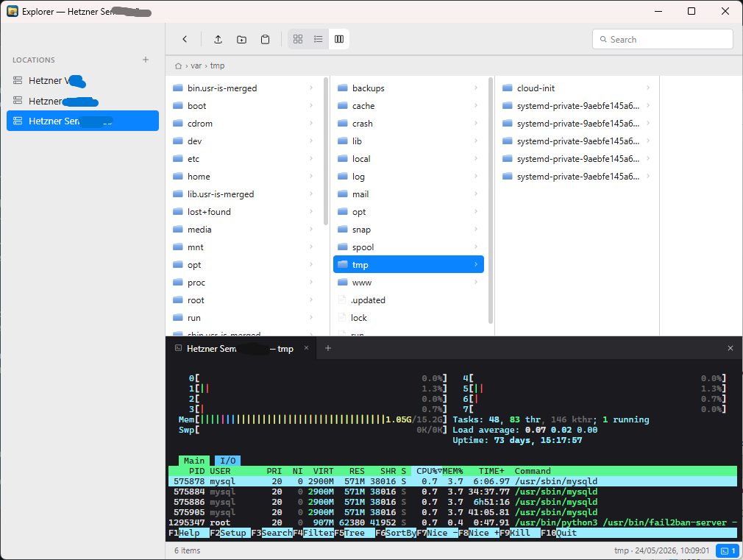Image resolution: width=743 pixels, height=560 pixels.
Task: Expand the spool folder chevron
Action: click(476, 247)
